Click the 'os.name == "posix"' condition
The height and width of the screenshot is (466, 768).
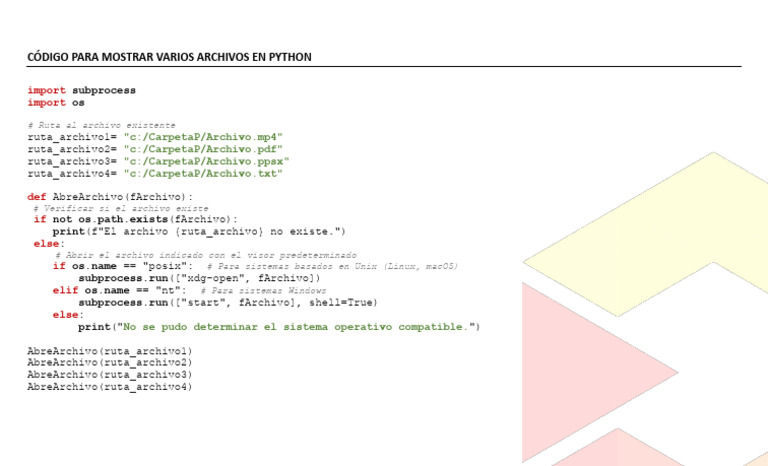[129, 266]
